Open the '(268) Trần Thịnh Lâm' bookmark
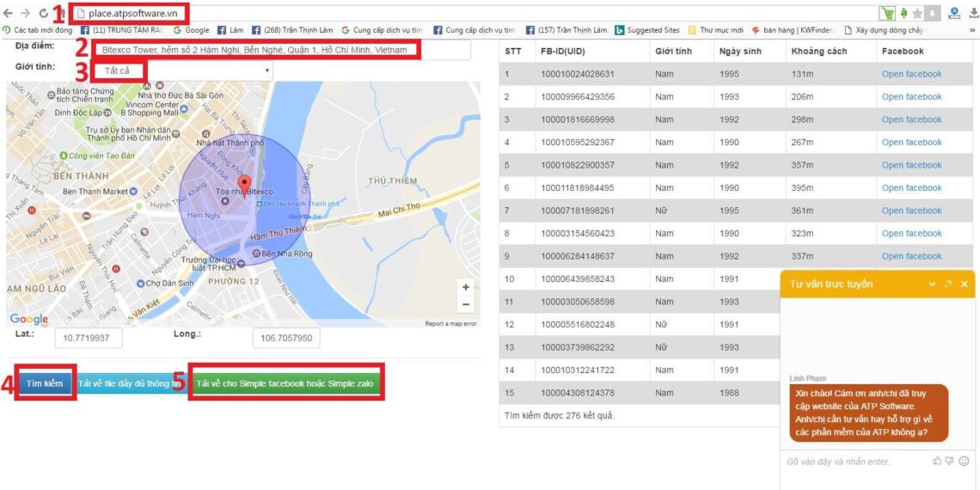The image size is (980, 490). 294,30
